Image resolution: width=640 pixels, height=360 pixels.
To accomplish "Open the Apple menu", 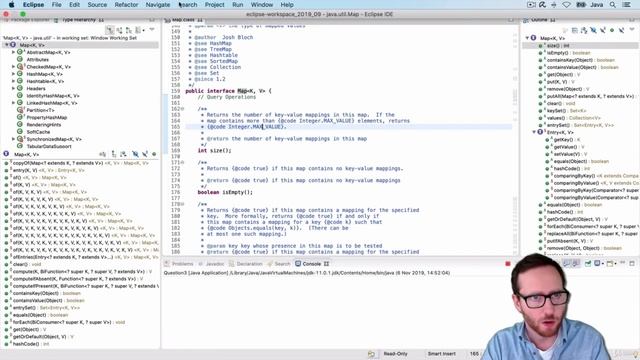I will (x=11, y=4).
